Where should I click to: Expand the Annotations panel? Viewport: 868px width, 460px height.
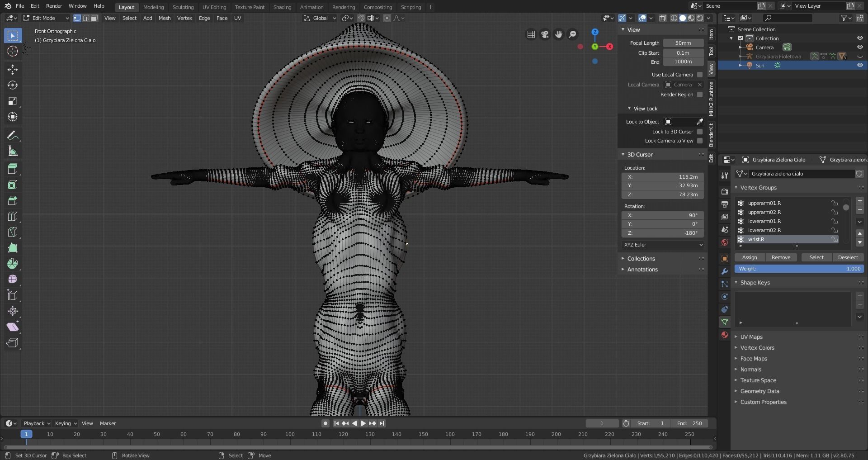tap(642, 270)
